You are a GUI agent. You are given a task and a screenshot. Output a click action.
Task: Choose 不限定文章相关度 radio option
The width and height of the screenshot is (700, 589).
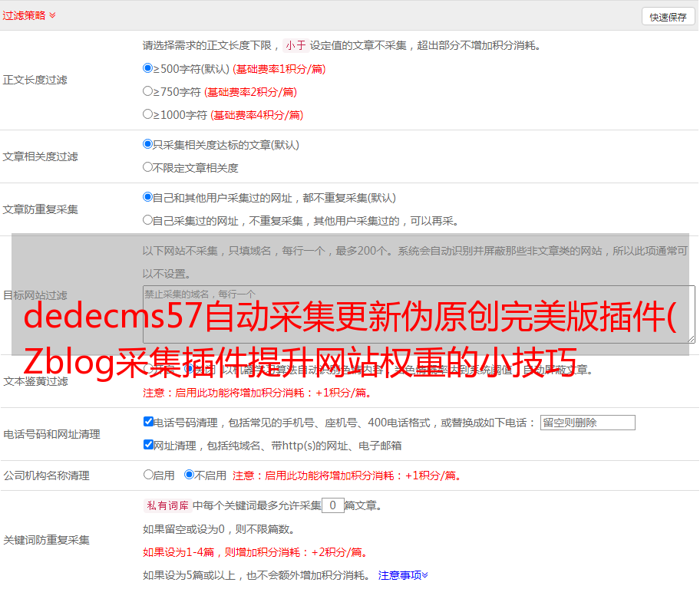click(147, 167)
